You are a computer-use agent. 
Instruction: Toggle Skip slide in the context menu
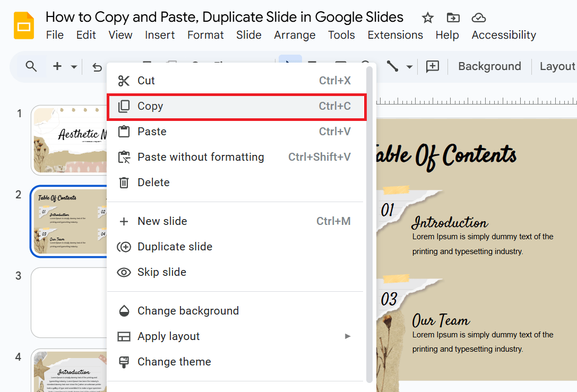tap(160, 272)
